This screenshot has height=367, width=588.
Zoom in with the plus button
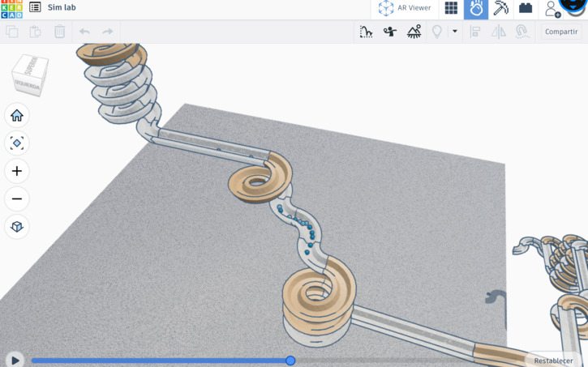[17, 171]
